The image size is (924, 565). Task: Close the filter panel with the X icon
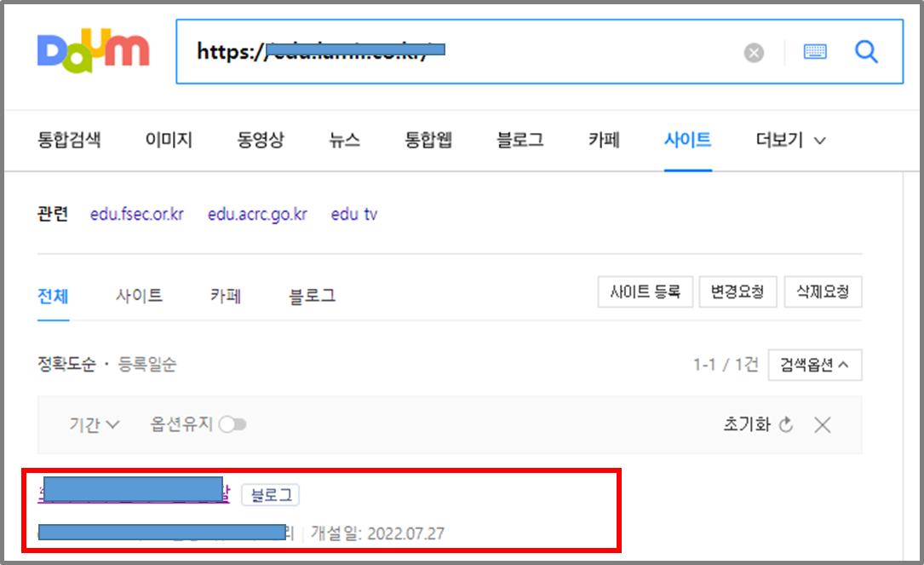pyautogui.click(x=821, y=424)
